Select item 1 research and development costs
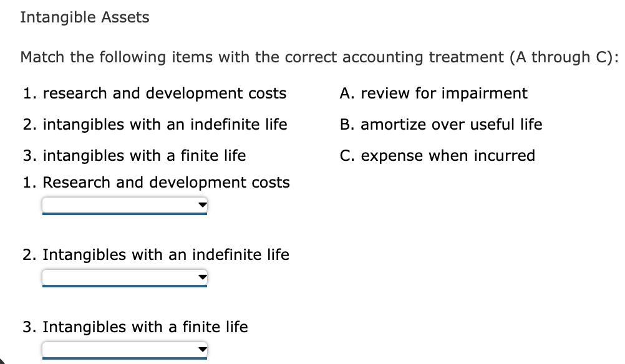The image size is (625, 364). click(x=155, y=93)
